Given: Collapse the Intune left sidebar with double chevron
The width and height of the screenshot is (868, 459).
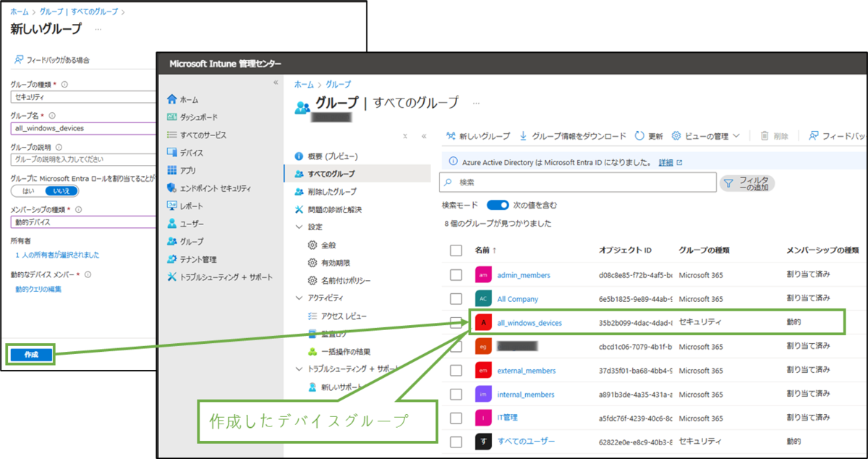Looking at the screenshot, I should (x=275, y=83).
